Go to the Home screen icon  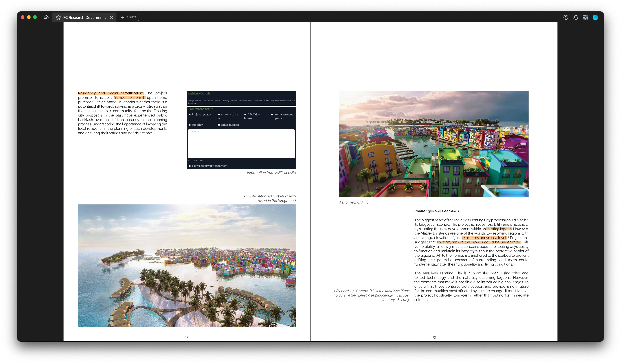(46, 17)
